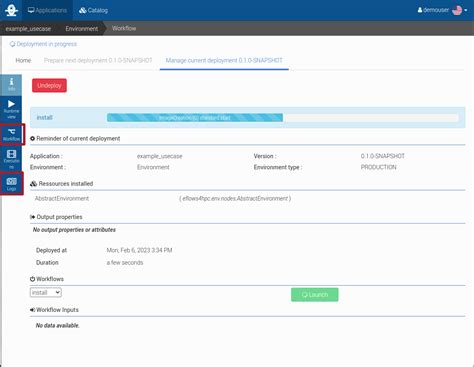Viewport: 474px width, 367px height.
Task: Click the green Launch button
Action: [315, 295]
